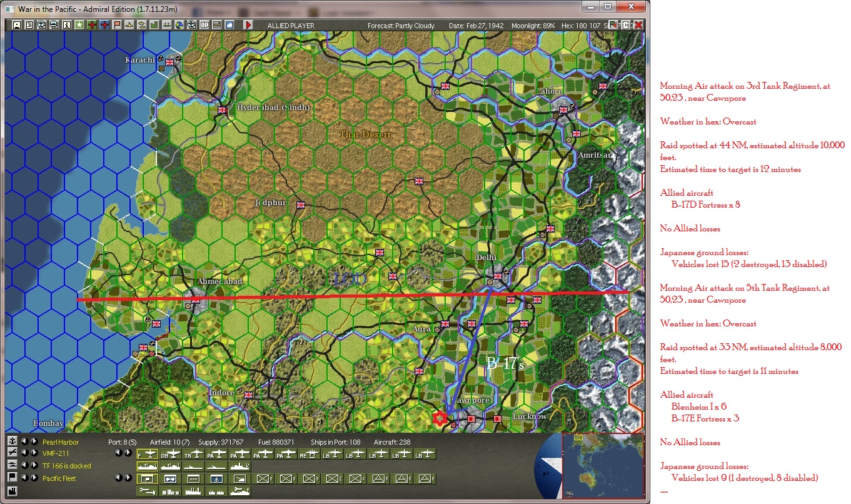Select the 'F' fighter unit icon
The image size is (851, 504).
[148, 454]
